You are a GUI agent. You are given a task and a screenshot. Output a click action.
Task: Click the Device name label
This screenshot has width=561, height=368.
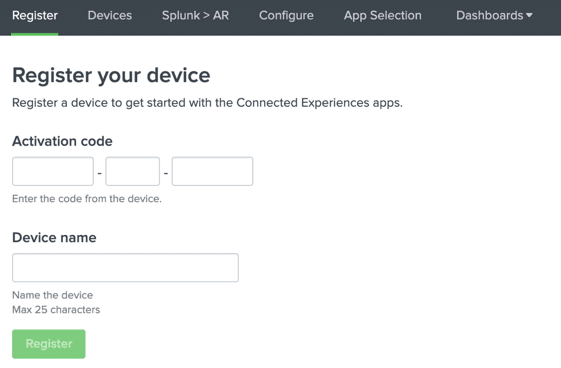coord(54,237)
